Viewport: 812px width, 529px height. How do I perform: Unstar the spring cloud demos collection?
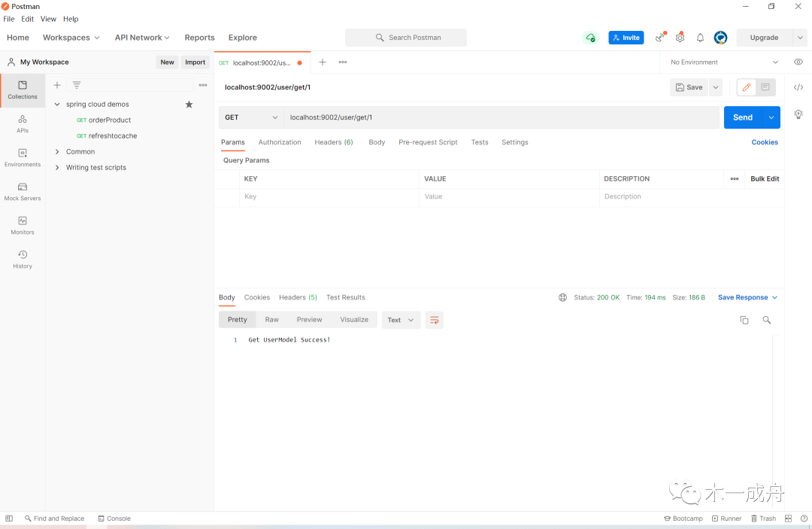(189, 104)
